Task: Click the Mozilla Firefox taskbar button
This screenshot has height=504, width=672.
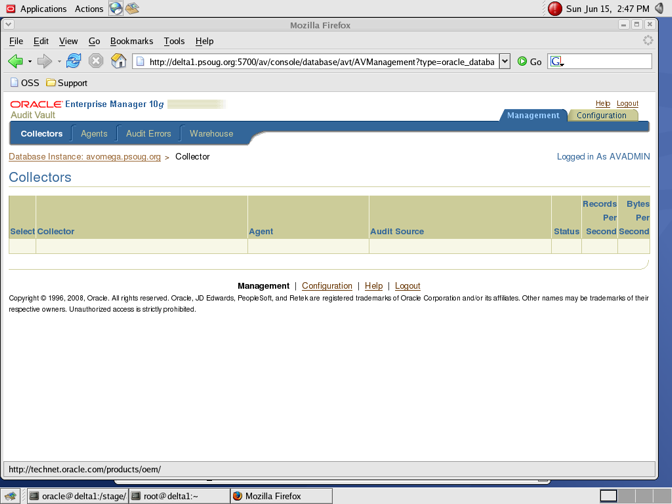Action: coord(281,496)
